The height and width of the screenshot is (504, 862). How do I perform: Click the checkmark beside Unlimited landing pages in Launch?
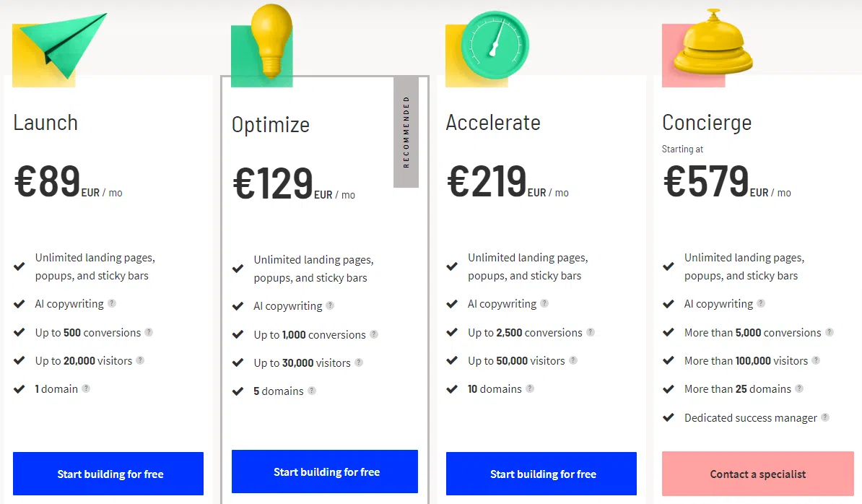click(19, 266)
